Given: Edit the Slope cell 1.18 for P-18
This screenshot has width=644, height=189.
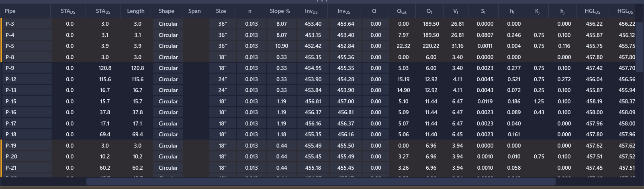Looking at the screenshot, I should [282, 134].
